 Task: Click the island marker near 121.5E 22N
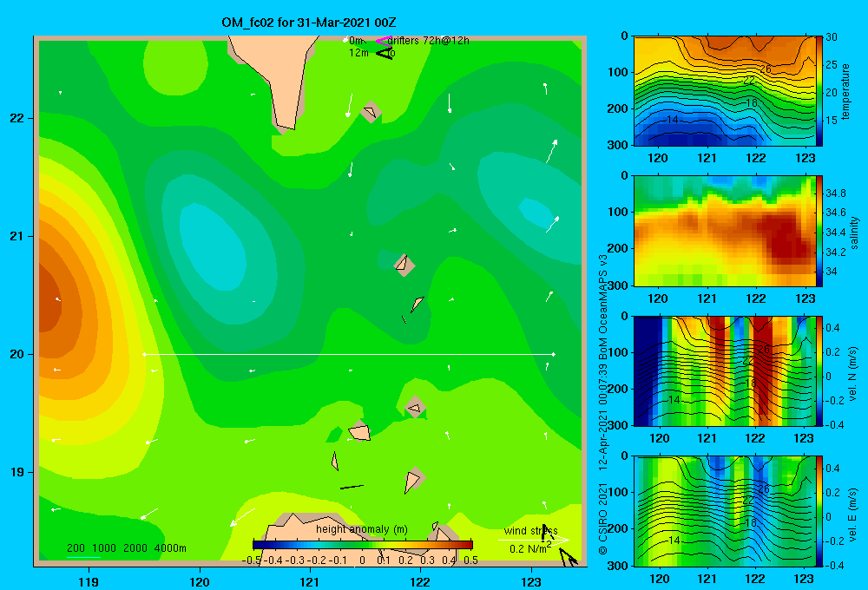(371, 112)
